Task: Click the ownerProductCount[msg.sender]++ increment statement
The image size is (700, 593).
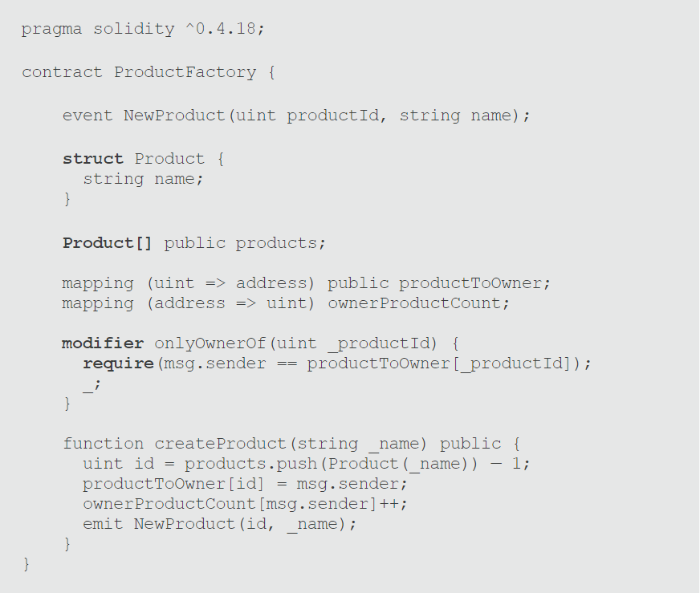Action: click(245, 504)
